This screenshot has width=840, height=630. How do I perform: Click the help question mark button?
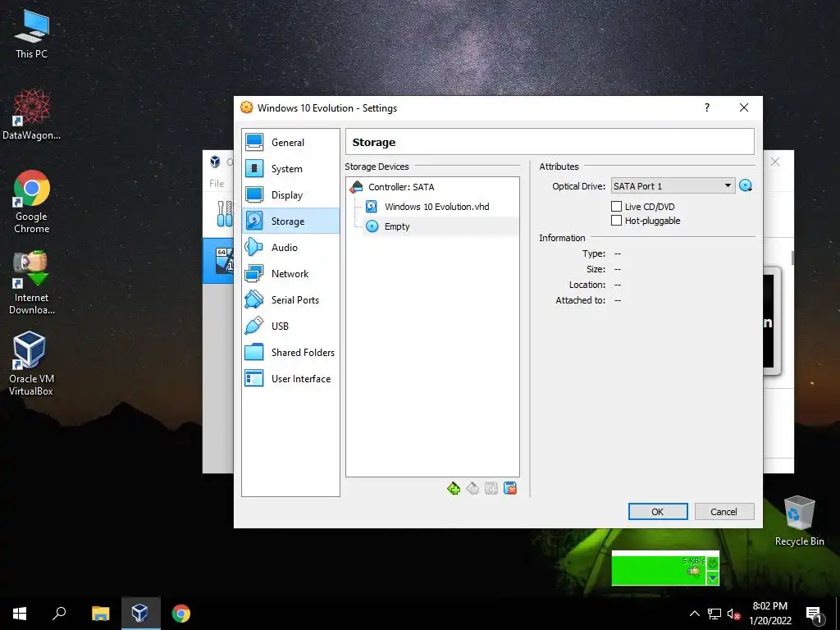(x=707, y=107)
